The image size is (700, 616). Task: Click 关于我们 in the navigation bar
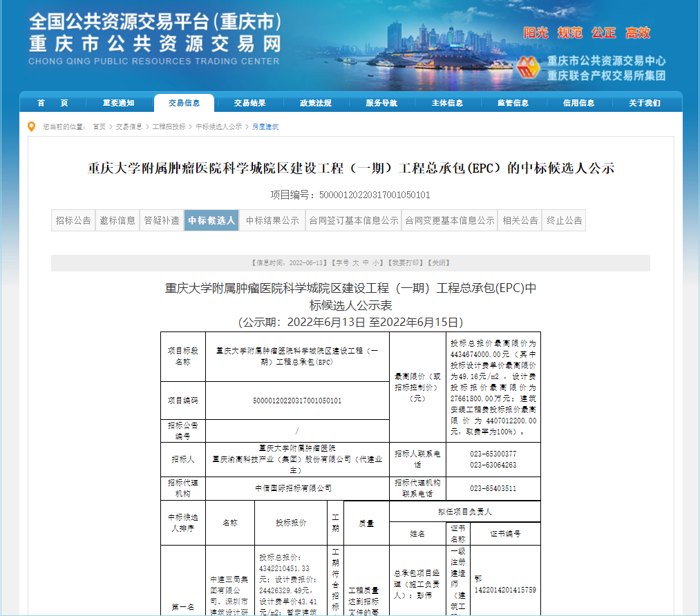(644, 103)
